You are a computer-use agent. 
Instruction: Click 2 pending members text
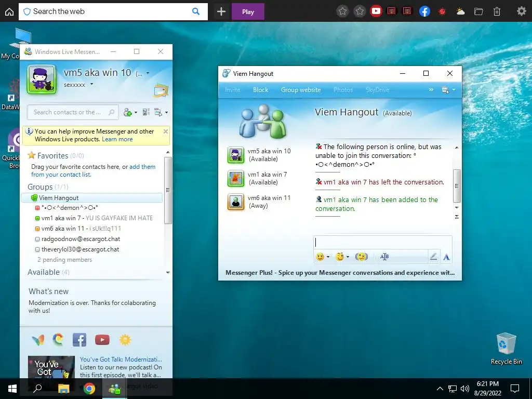tap(64, 260)
